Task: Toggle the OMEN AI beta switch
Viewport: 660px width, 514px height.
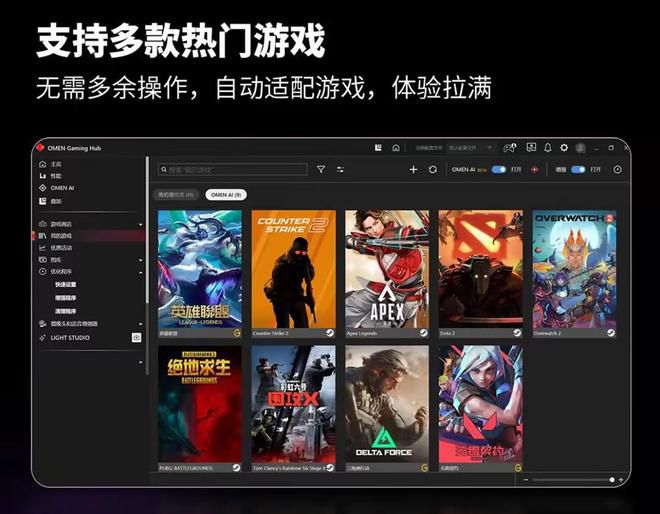Action: (499, 169)
